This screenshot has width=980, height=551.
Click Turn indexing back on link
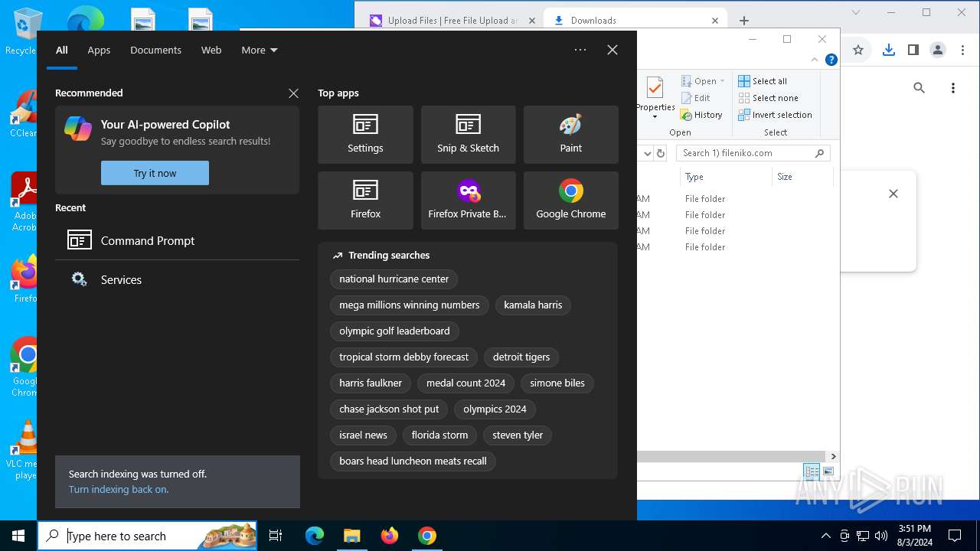pos(119,489)
